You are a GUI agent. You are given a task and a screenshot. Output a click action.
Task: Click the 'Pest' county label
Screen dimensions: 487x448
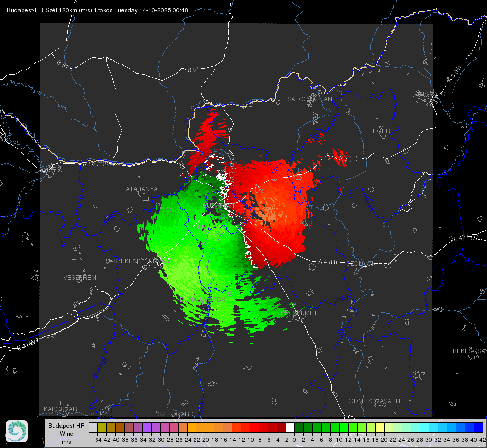pyautogui.click(x=343, y=299)
